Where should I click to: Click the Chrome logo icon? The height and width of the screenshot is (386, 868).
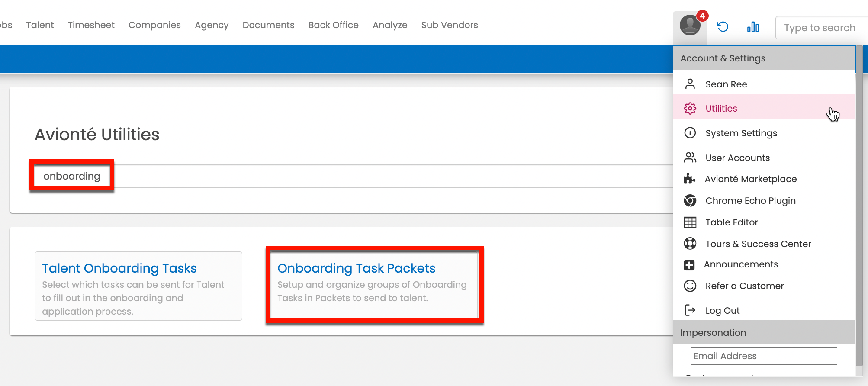coord(690,200)
